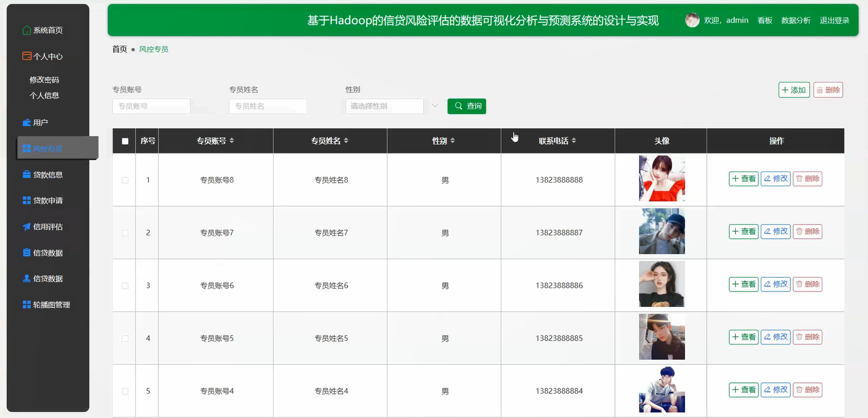Click the paper plane icon beside 信用评估

tap(26, 227)
